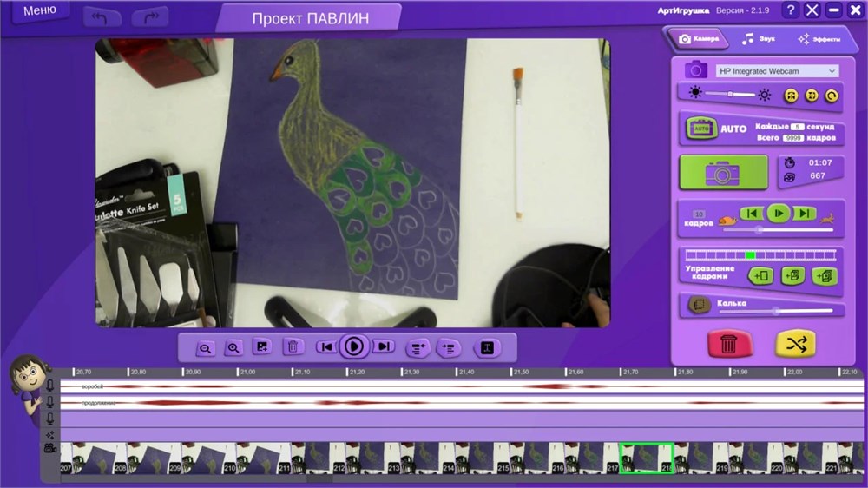Viewport: 868px width, 488px height.
Task: Open the Меню main menu
Action: pyautogui.click(x=37, y=10)
